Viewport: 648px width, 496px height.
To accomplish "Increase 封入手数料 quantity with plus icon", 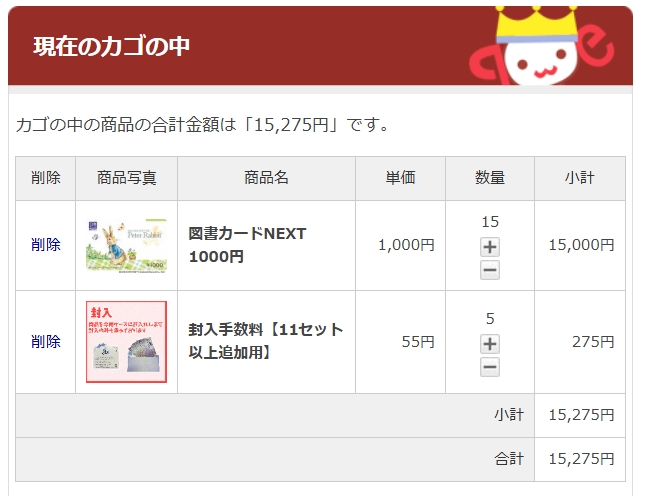I will pos(490,344).
